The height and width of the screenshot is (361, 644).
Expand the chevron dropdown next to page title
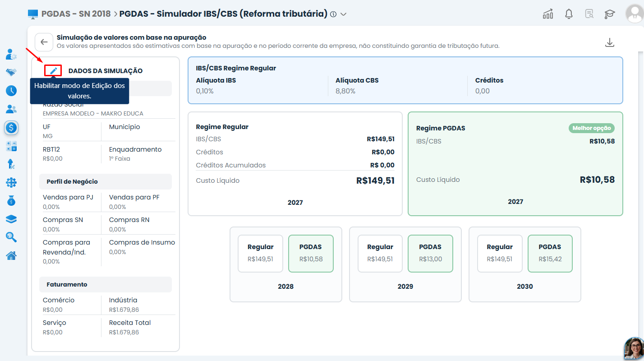(344, 14)
